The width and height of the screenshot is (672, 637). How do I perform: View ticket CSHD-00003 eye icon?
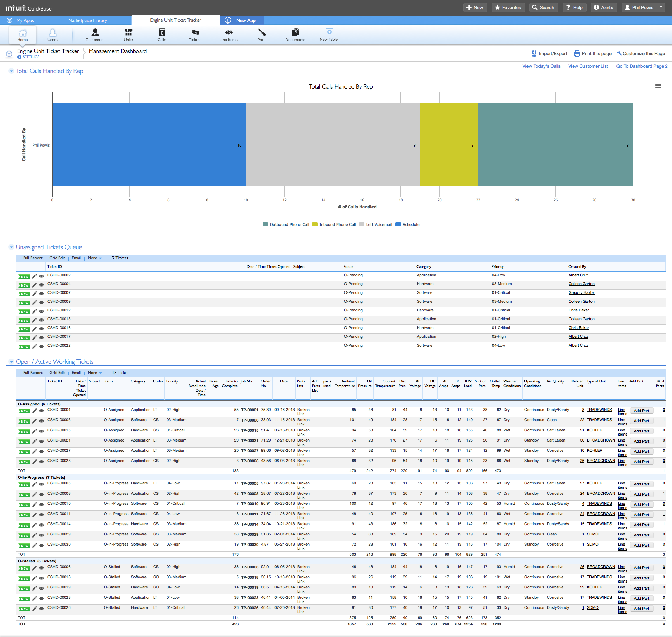point(41,421)
